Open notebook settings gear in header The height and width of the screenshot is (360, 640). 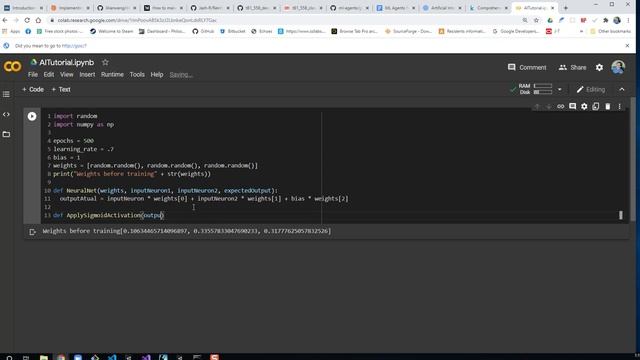tap(599, 67)
